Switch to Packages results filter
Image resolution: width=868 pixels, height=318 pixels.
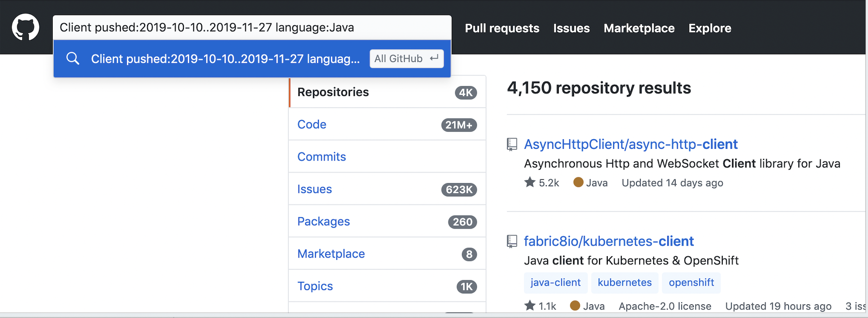point(387,221)
